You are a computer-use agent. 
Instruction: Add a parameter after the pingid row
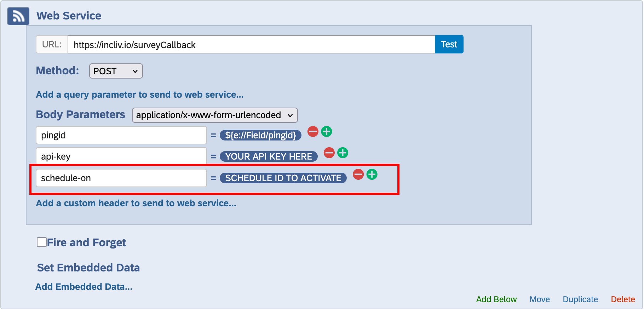pos(327,132)
